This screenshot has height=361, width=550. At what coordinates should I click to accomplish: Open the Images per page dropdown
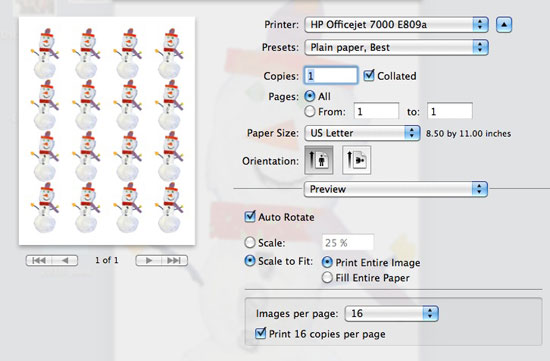click(392, 313)
